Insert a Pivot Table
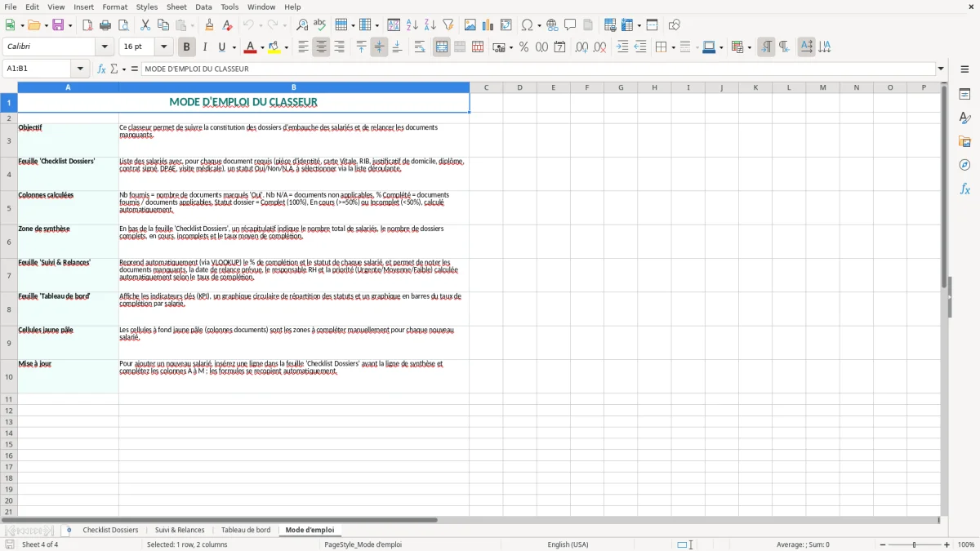This screenshot has height=551, width=980. pyautogui.click(x=506, y=25)
